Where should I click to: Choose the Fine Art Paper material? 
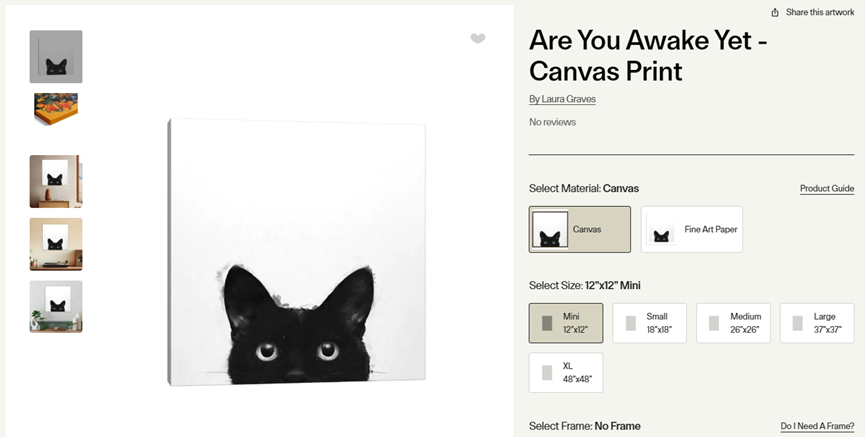tap(692, 229)
